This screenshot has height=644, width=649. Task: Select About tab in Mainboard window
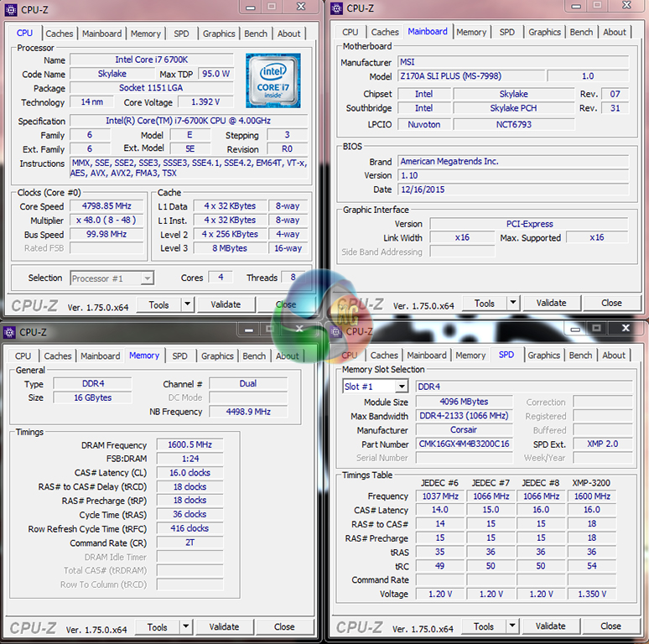coord(615,32)
